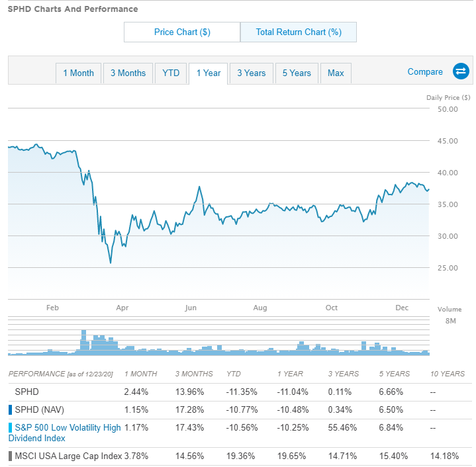Click MSCI 5 years value 15.40%
476x467 pixels.
coord(393,456)
